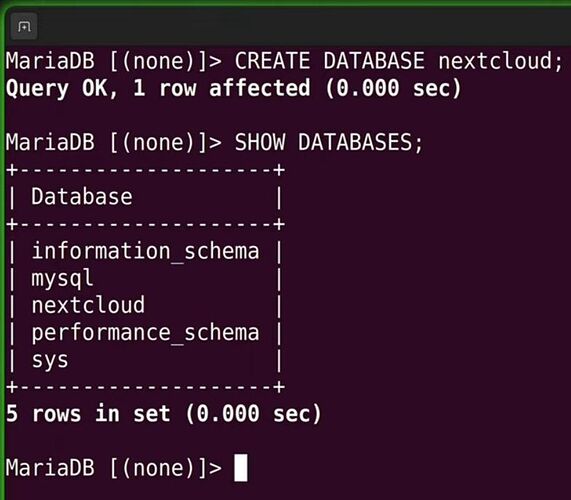Click the MariaDB prompt before SHOW DATABASES
571x500 pixels.
coord(114,142)
